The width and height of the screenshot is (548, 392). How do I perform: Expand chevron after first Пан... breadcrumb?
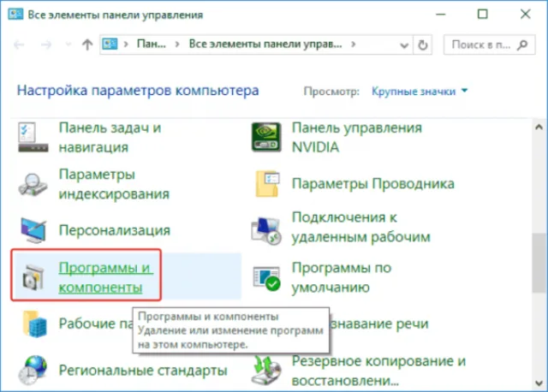pyautogui.click(x=177, y=45)
